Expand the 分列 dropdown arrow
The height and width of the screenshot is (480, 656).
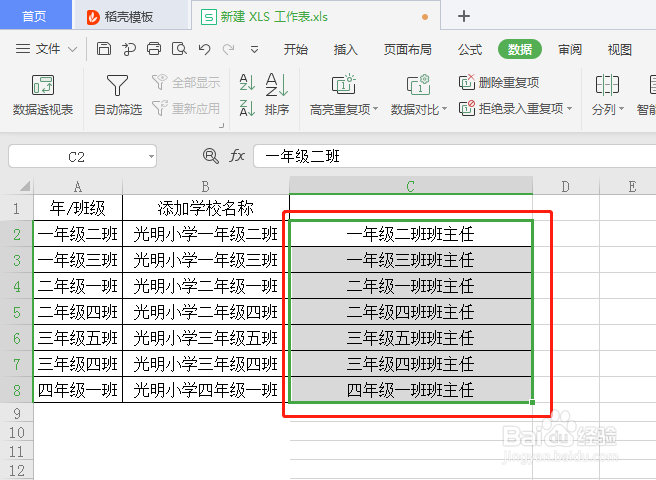[621, 109]
